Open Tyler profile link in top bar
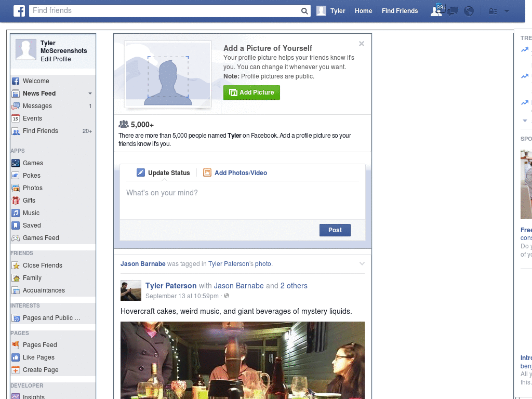 338,11
